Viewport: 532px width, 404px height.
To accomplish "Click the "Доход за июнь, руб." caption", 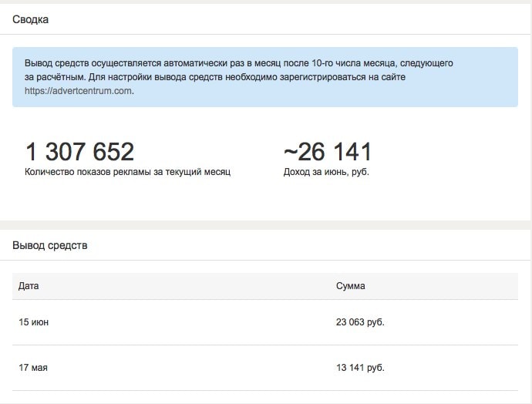I will (x=326, y=172).
